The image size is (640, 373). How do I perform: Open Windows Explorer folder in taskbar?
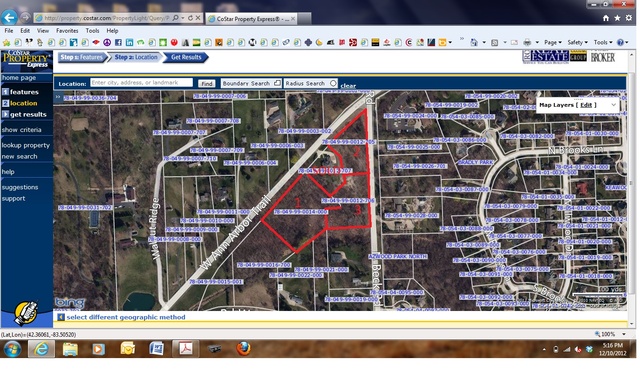coord(70,349)
